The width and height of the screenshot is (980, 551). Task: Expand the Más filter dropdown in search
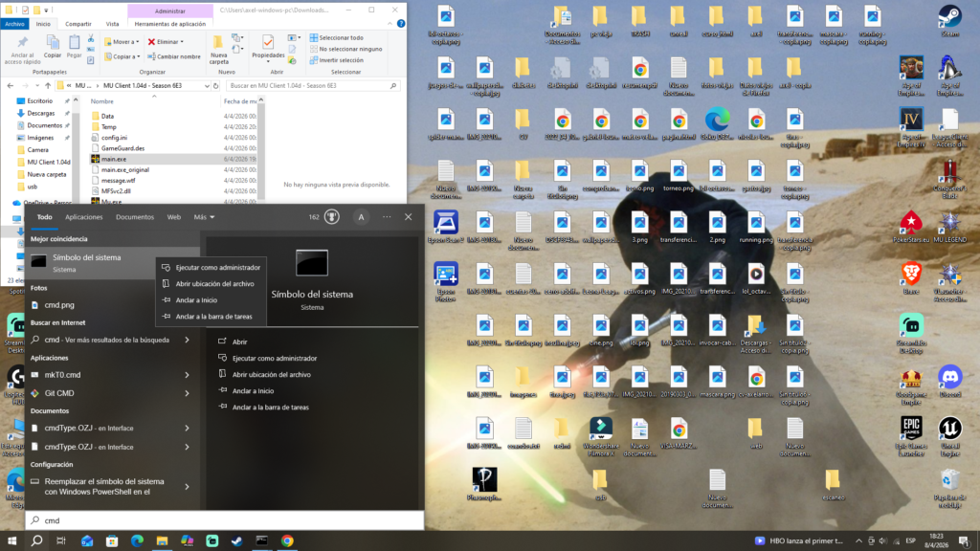click(204, 217)
